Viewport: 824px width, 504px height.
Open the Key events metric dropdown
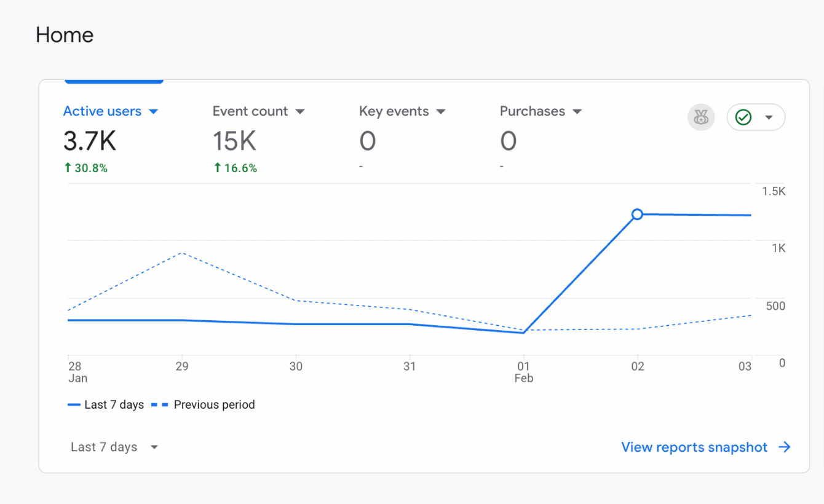441,111
